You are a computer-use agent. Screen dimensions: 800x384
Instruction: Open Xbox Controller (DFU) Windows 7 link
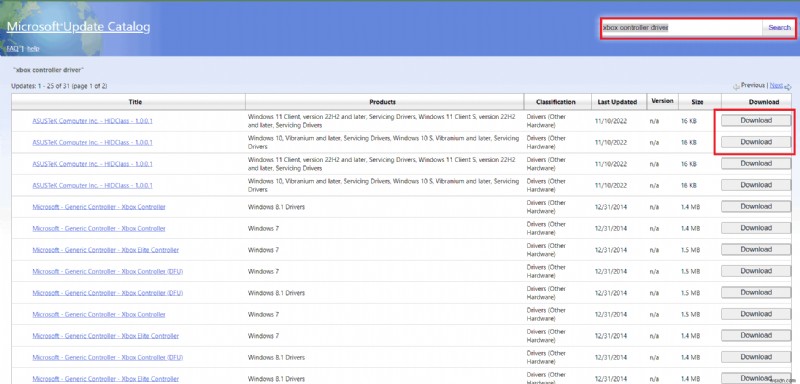tap(108, 271)
